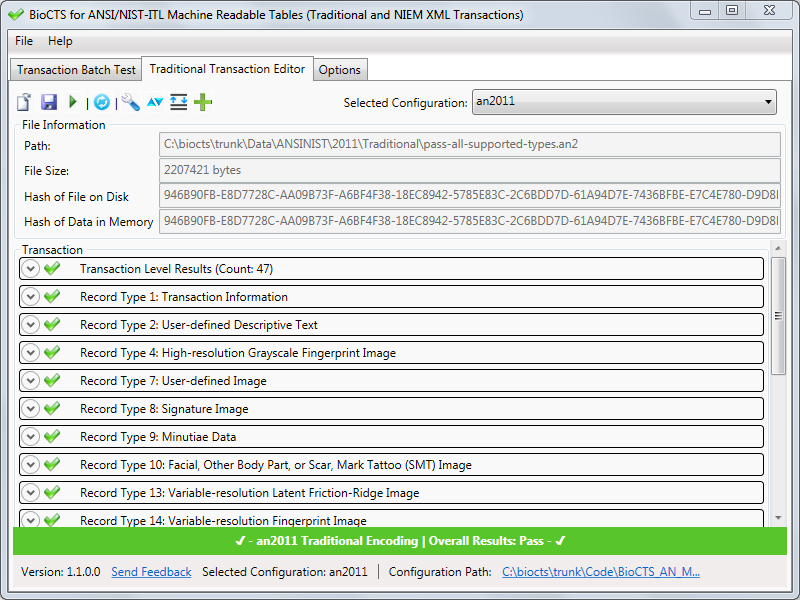This screenshot has width=800, height=600.
Task: Click the Send Feedback link
Action: pyautogui.click(x=150, y=571)
